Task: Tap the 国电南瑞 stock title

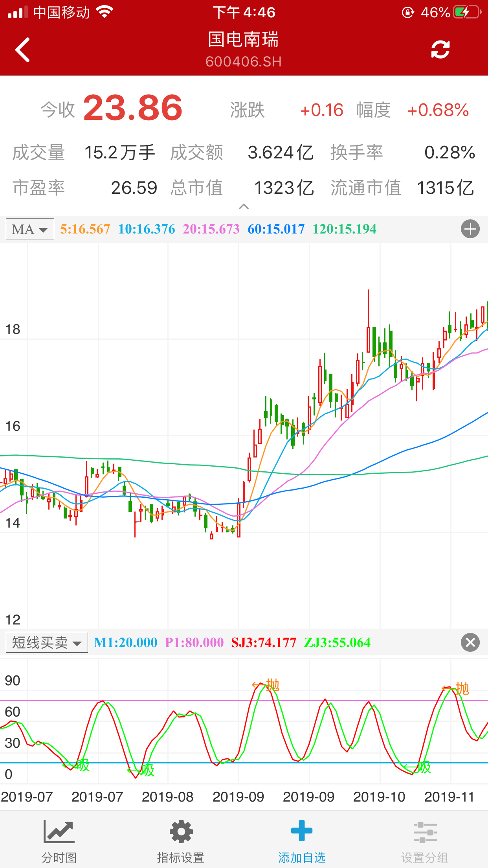Action: 243,40
